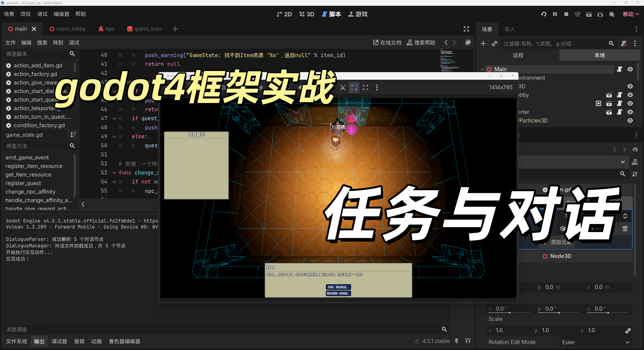Viewport: 644px width, 350px height.
Task: Open the 项目 menu
Action: [x=25, y=14]
